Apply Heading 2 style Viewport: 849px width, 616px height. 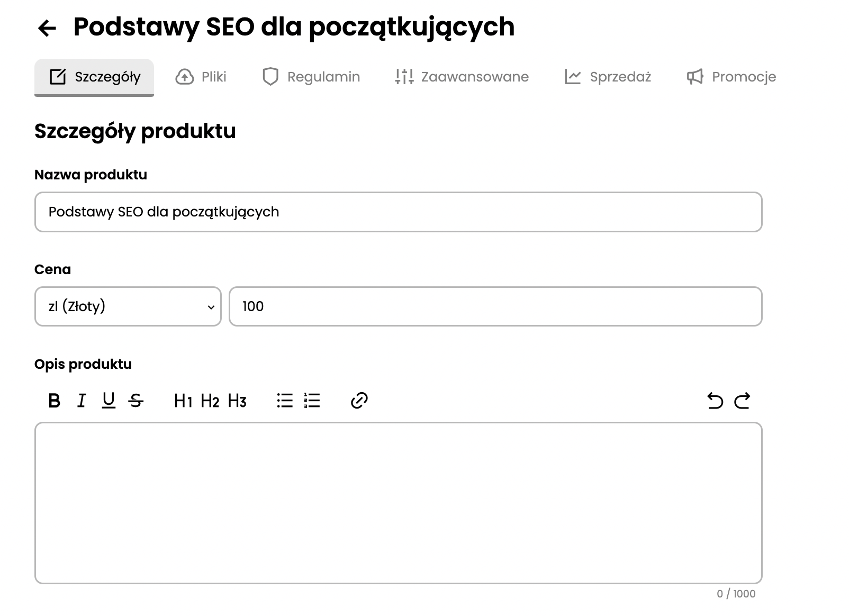click(x=210, y=401)
